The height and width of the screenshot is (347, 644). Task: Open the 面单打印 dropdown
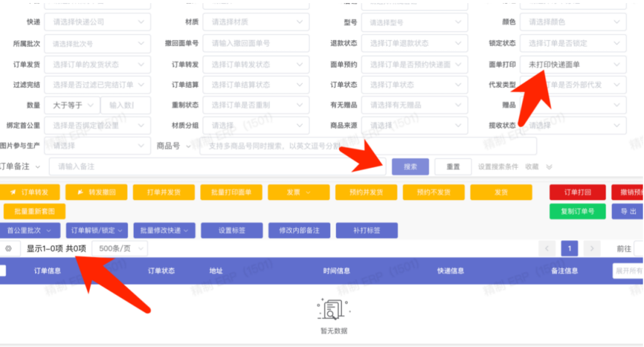(x=574, y=64)
